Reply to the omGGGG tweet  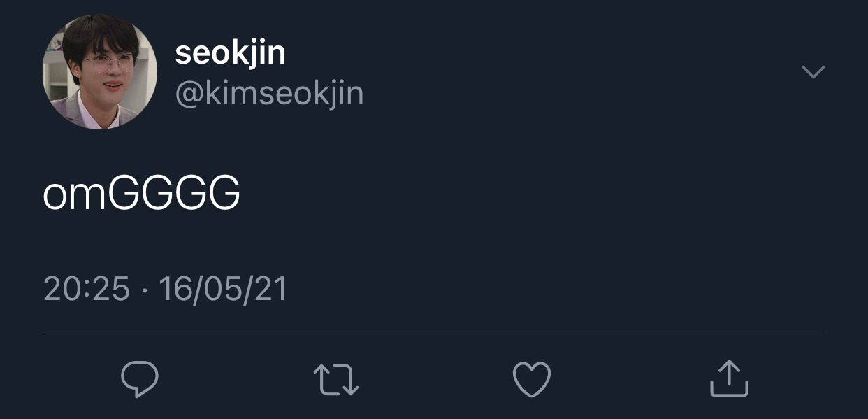coord(140,379)
